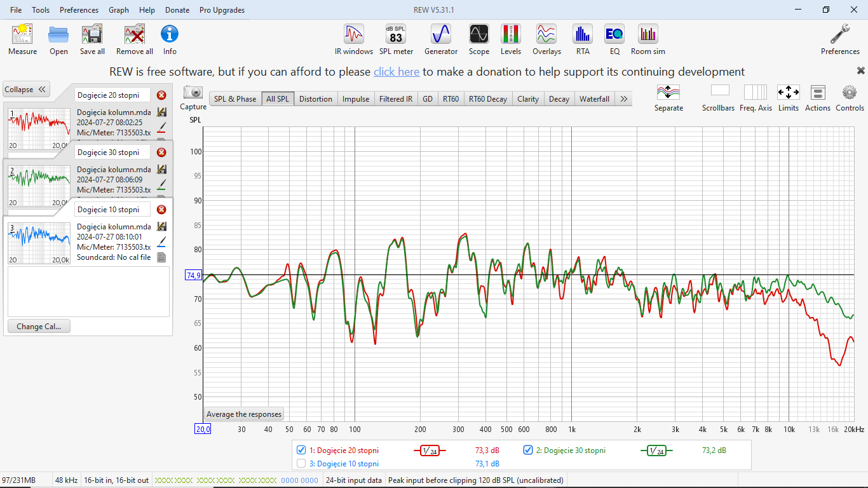Open graph Controls gear
Image resolution: width=868 pixels, height=488 pixels.
[x=850, y=93]
